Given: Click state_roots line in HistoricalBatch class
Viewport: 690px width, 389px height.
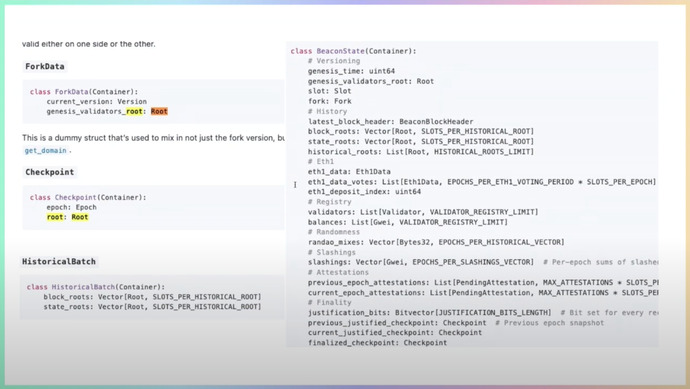Looking at the screenshot, I should (x=152, y=307).
